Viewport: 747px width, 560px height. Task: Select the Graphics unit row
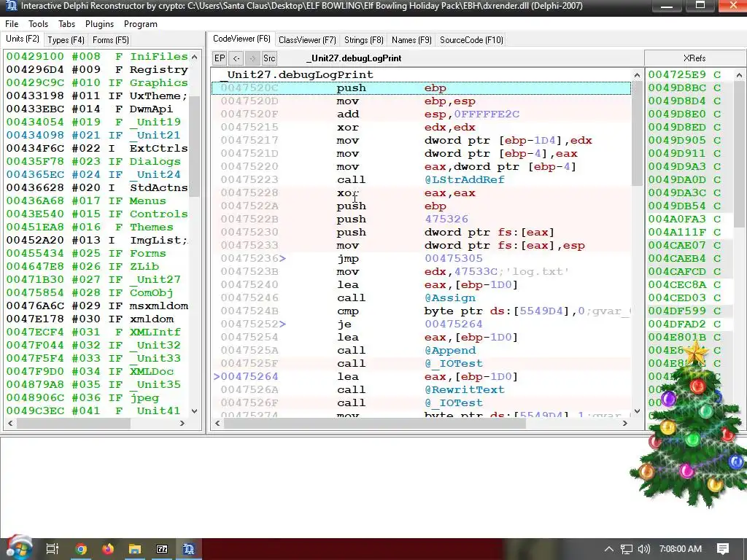tap(97, 82)
